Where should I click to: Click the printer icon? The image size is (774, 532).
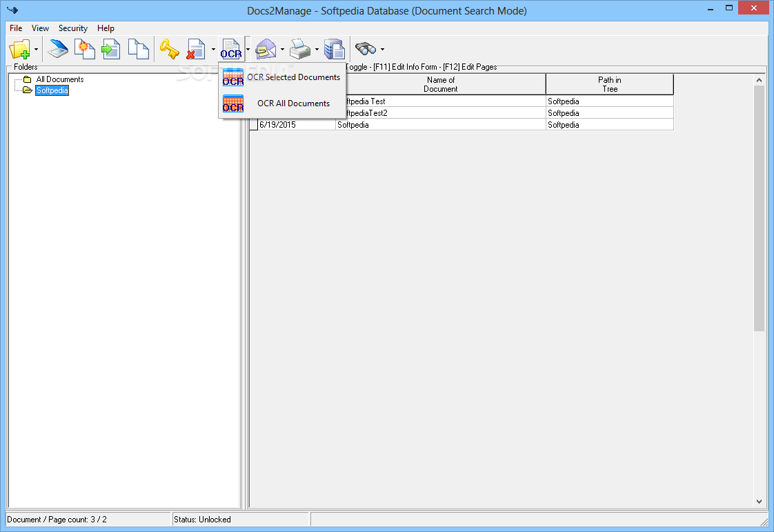click(300, 49)
